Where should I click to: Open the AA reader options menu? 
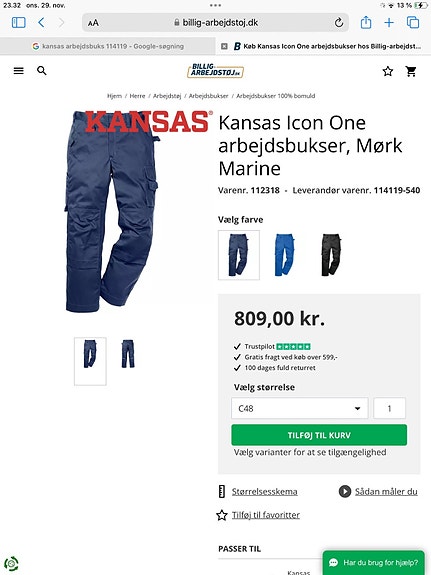point(93,23)
